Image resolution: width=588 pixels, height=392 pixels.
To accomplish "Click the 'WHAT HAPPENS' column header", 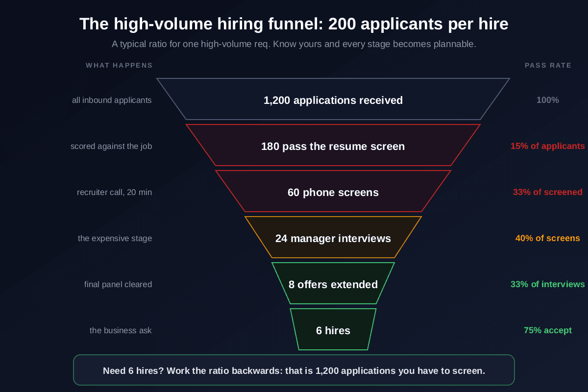I will 119,65.
